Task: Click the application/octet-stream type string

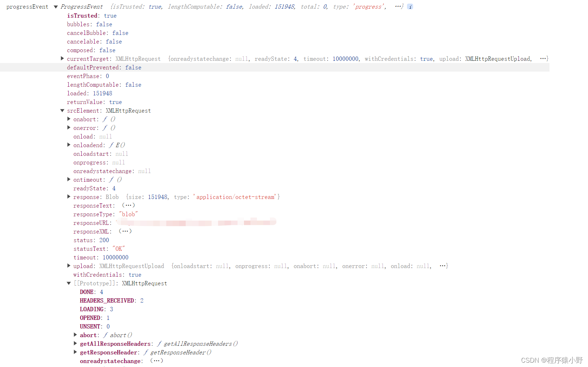Action: [235, 197]
